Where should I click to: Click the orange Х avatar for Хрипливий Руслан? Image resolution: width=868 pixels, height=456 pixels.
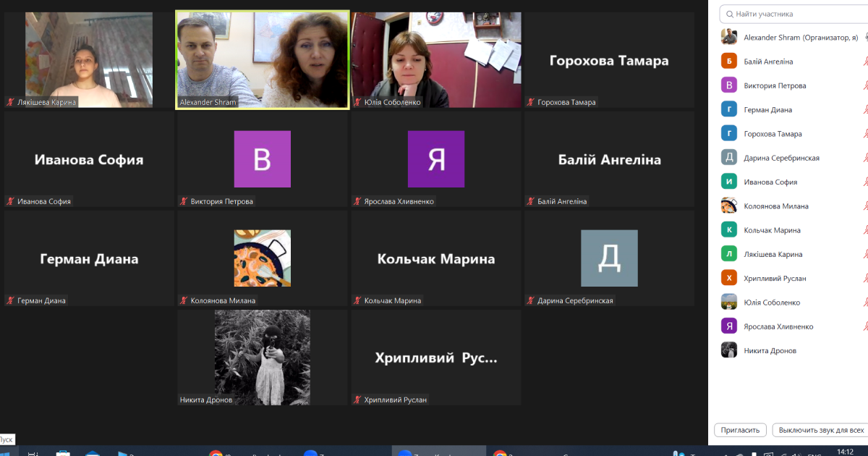[x=729, y=278]
